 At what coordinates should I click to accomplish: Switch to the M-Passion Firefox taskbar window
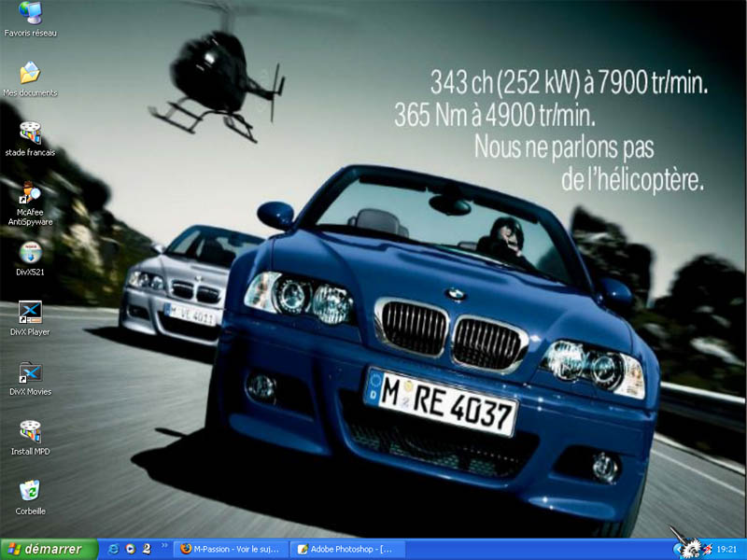[x=231, y=549]
